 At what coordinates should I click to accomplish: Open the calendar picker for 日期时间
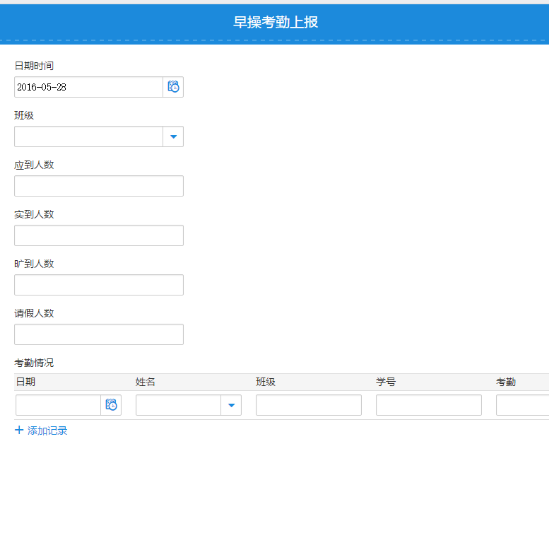point(173,87)
